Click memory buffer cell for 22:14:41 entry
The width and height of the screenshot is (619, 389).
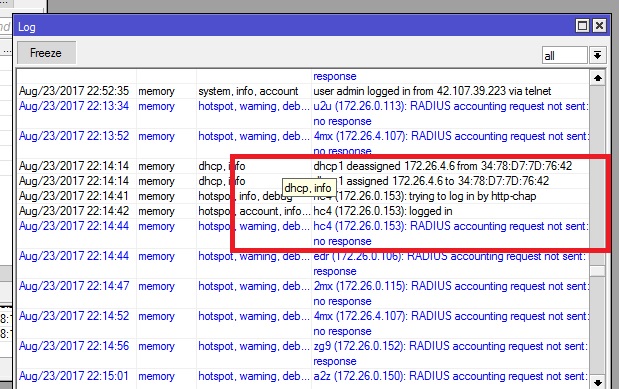pos(156,196)
